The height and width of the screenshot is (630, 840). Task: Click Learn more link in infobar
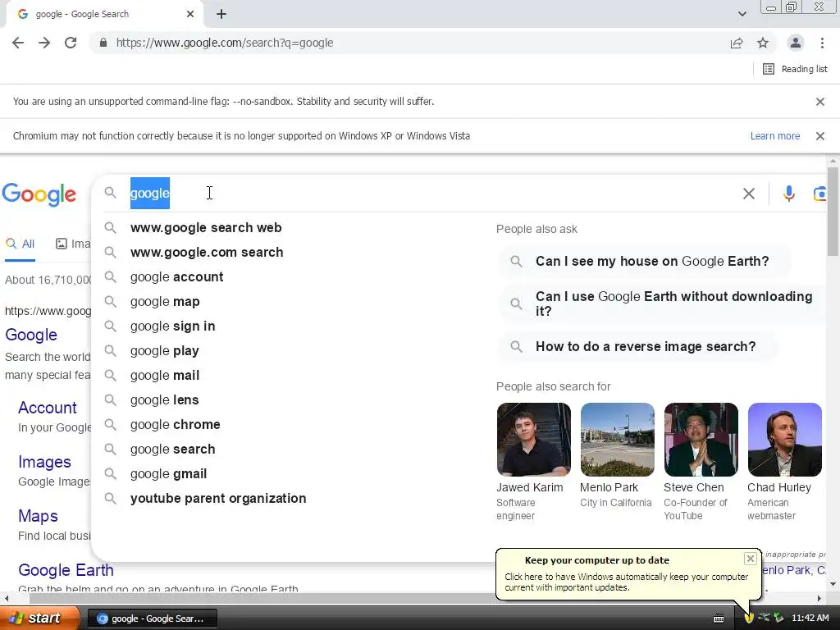[774, 136]
